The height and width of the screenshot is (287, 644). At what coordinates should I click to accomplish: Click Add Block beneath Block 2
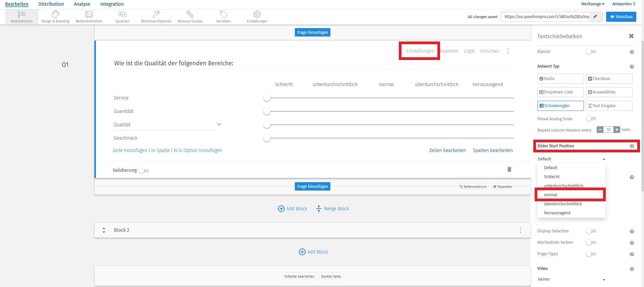[313, 252]
